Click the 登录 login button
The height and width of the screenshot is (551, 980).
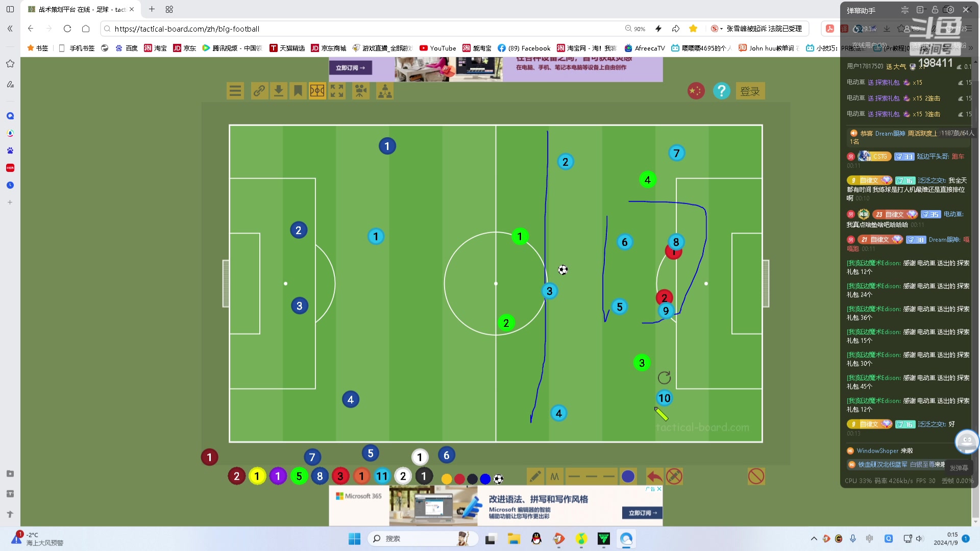750,91
